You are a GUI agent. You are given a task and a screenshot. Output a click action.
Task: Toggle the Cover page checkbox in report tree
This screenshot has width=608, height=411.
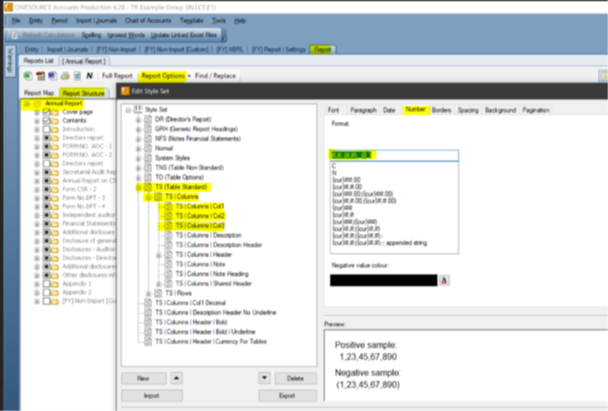point(46,112)
